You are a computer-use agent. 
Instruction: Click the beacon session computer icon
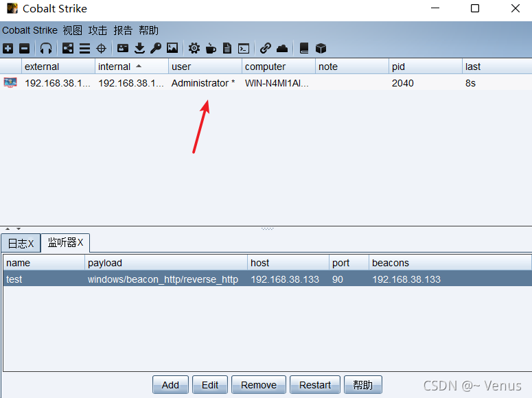[10, 83]
